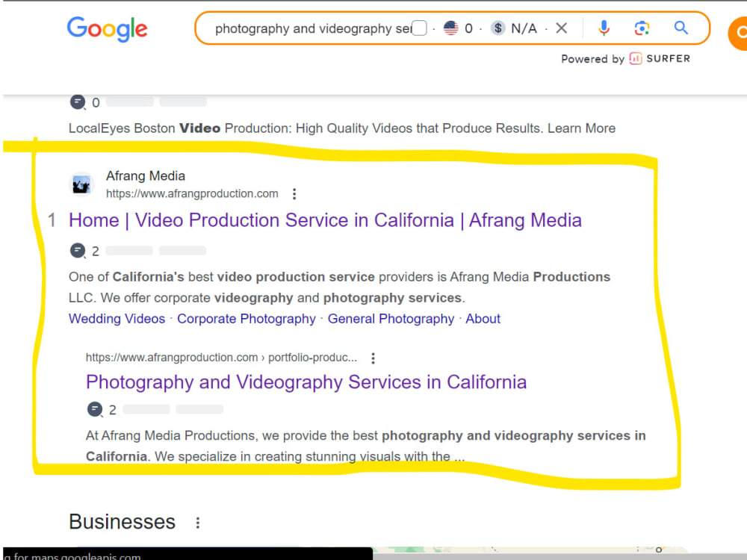This screenshot has width=747, height=560.
Task: Open Google Lens image search icon
Action: coord(642,28)
